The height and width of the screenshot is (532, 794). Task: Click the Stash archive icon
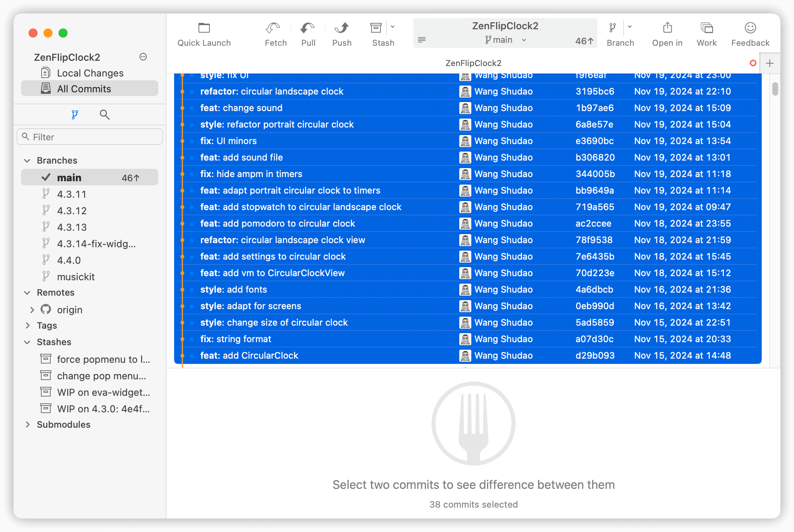pos(376,28)
